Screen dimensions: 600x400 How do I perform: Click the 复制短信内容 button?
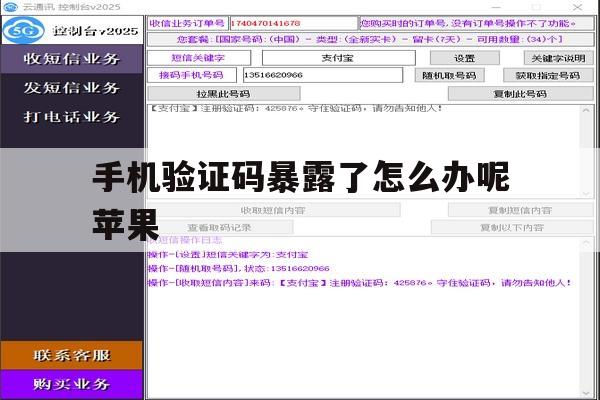[x=520, y=210]
